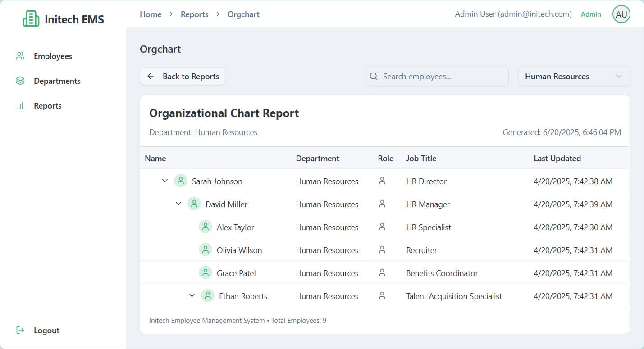644x349 pixels.
Task: Click the Reports bar chart icon in sidebar
Action: pyautogui.click(x=20, y=106)
